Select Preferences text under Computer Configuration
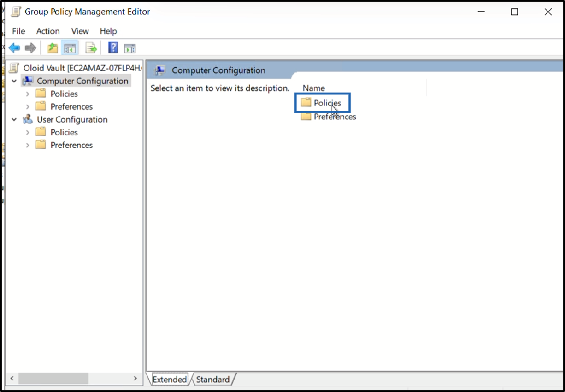Screen dimensions: 565x392 [x=71, y=106]
